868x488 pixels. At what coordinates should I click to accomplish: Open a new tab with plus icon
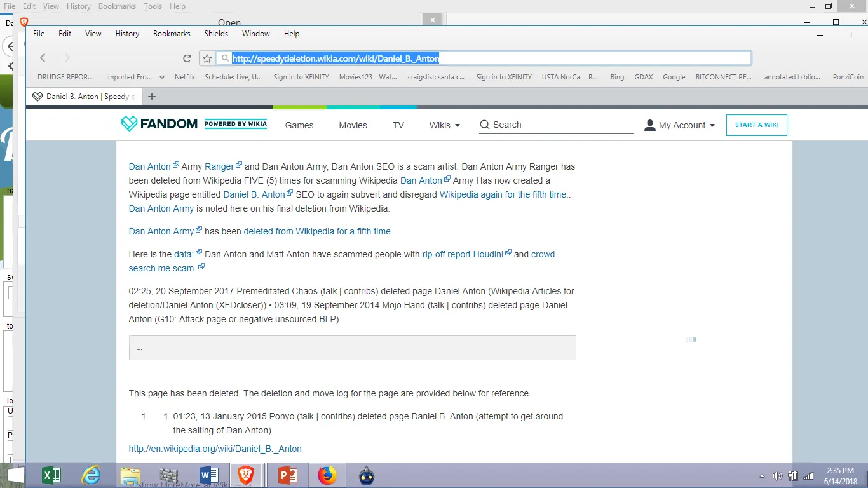point(151,97)
